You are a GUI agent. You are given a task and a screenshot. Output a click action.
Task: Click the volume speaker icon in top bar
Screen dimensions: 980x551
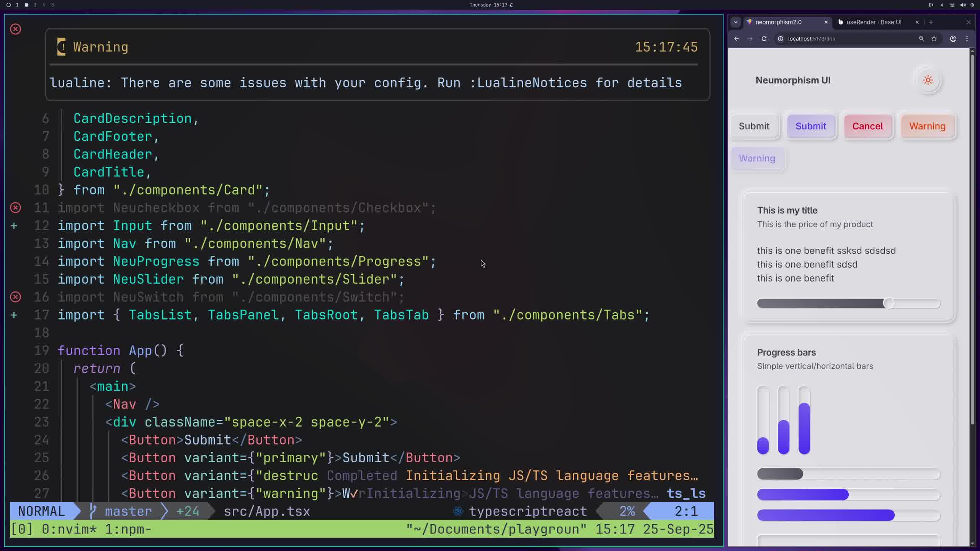pyautogui.click(x=962, y=5)
